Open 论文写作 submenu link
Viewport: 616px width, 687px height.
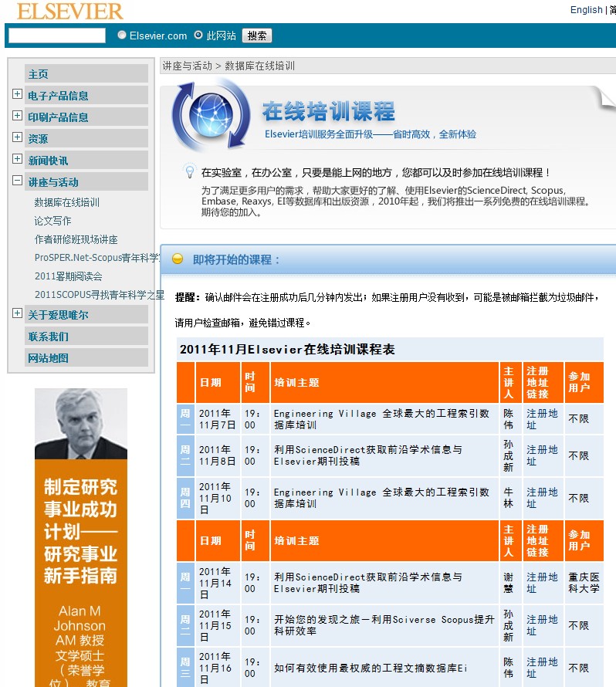pyautogui.click(x=52, y=221)
